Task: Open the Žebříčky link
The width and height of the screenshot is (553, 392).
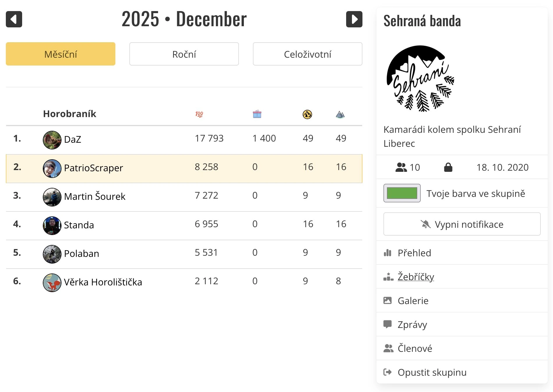Action: pyautogui.click(x=416, y=277)
